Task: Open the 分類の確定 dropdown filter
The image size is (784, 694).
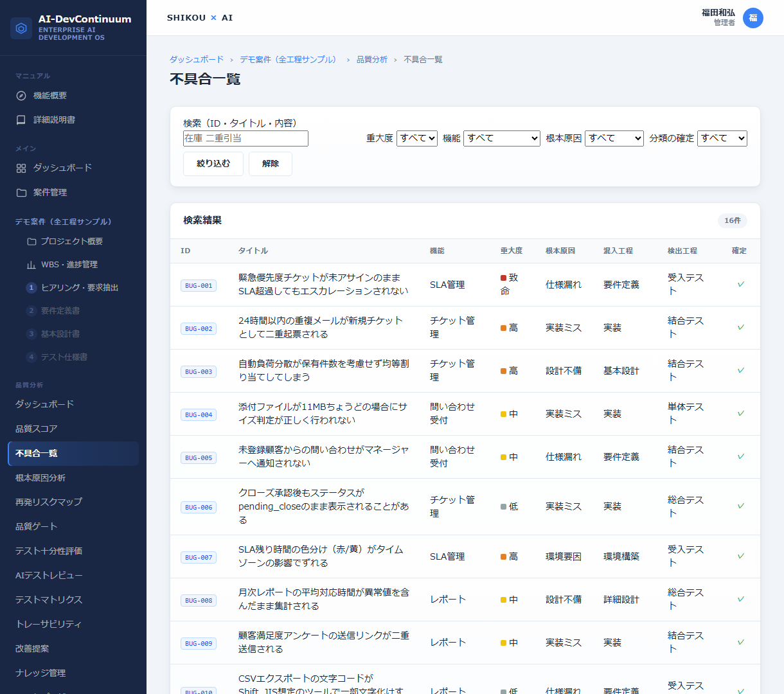Action: (722, 138)
